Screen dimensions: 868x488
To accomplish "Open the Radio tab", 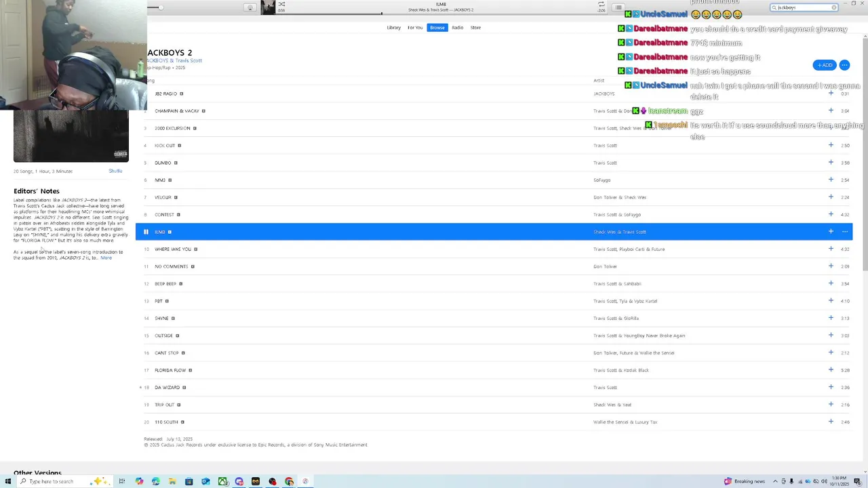I will pos(458,28).
